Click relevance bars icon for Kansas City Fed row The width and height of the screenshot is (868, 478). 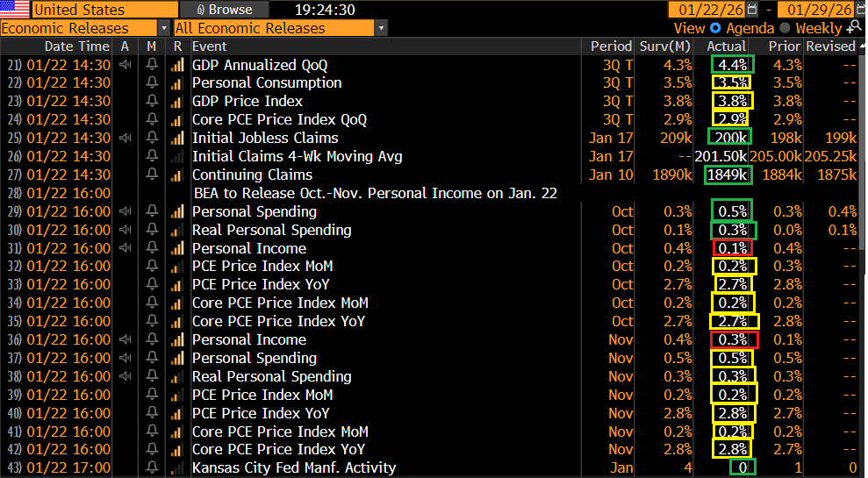[x=177, y=468]
